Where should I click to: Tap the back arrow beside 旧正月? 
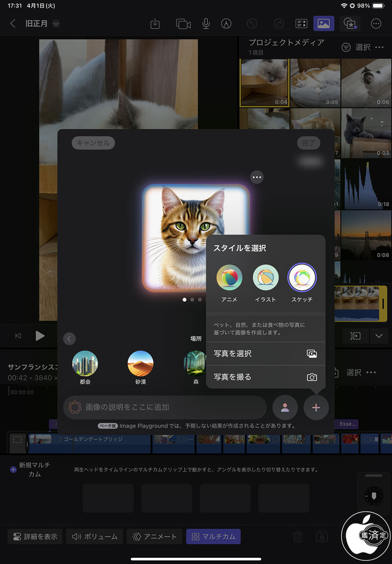point(13,24)
